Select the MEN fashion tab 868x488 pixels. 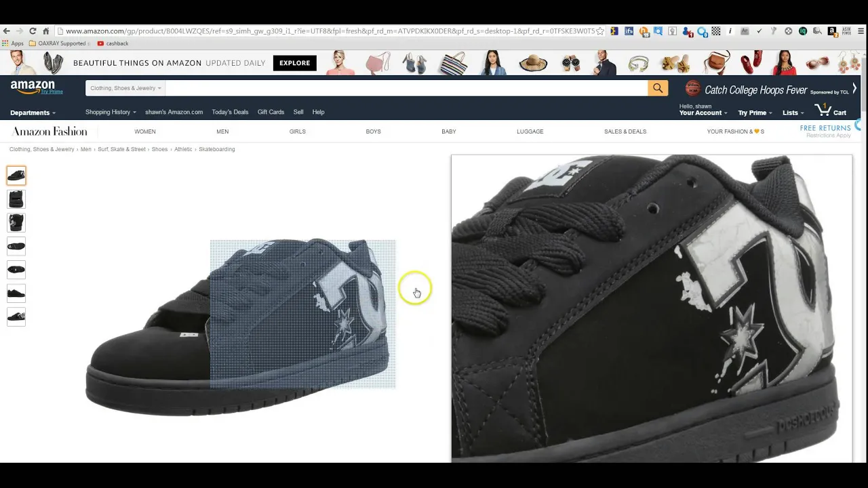[222, 131]
